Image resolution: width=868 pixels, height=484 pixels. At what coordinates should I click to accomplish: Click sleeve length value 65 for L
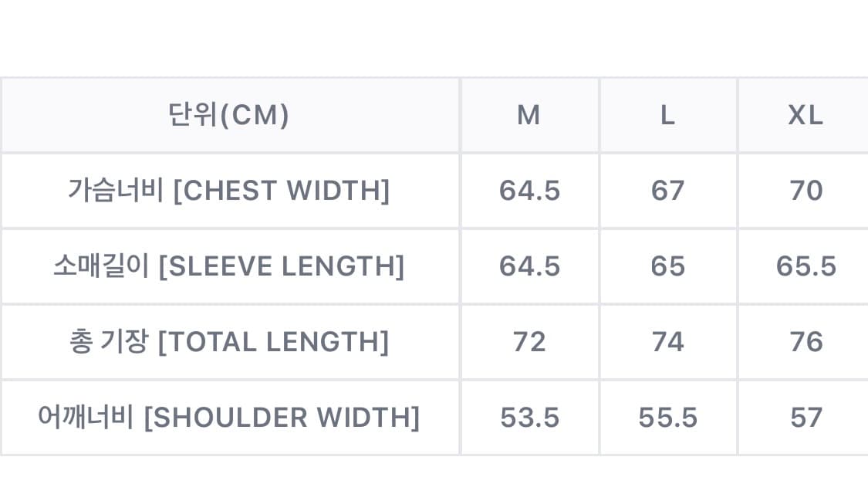click(668, 266)
